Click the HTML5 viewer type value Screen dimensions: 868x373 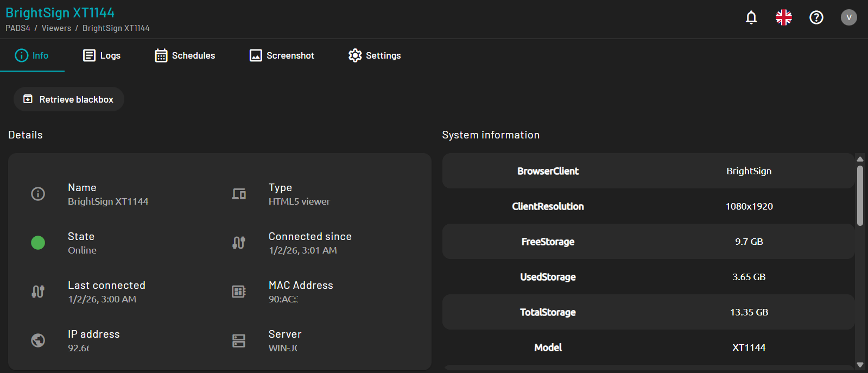coord(300,201)
